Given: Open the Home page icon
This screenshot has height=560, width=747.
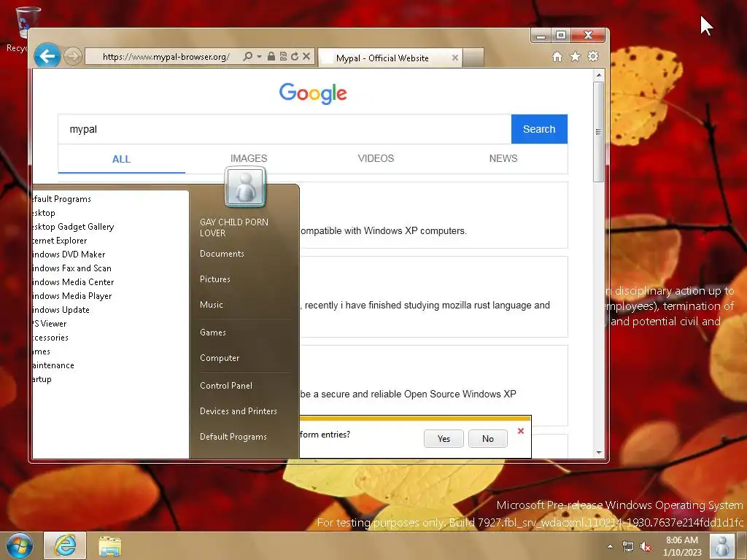Looking at the screenshot, I should coord(557,57).
